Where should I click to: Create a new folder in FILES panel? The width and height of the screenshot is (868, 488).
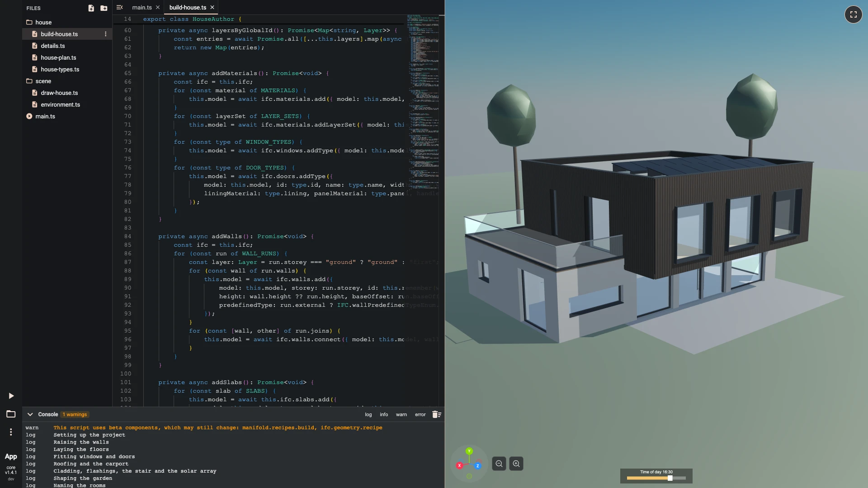point(104,8)
